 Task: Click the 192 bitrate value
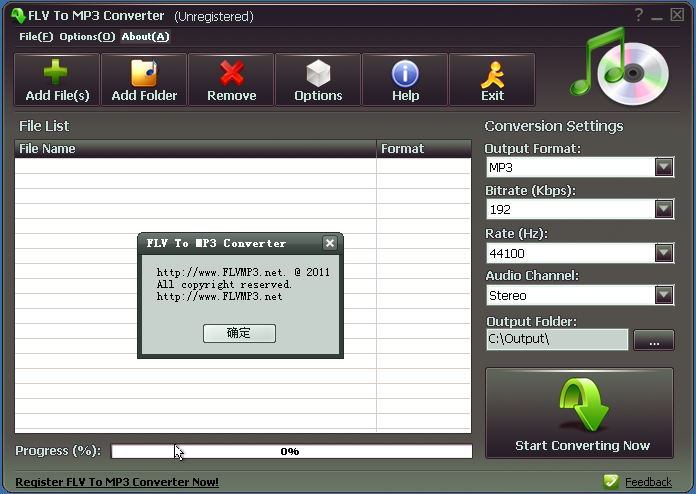500,209
